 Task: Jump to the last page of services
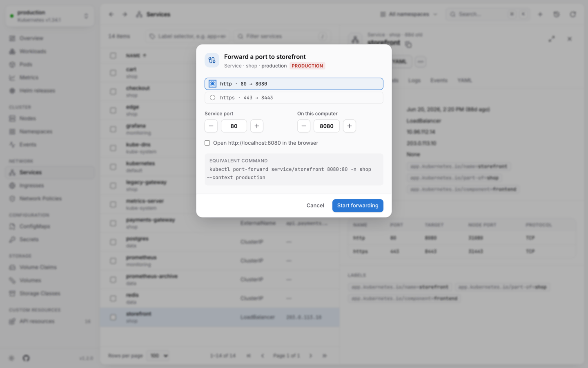(x=325, y=356)
